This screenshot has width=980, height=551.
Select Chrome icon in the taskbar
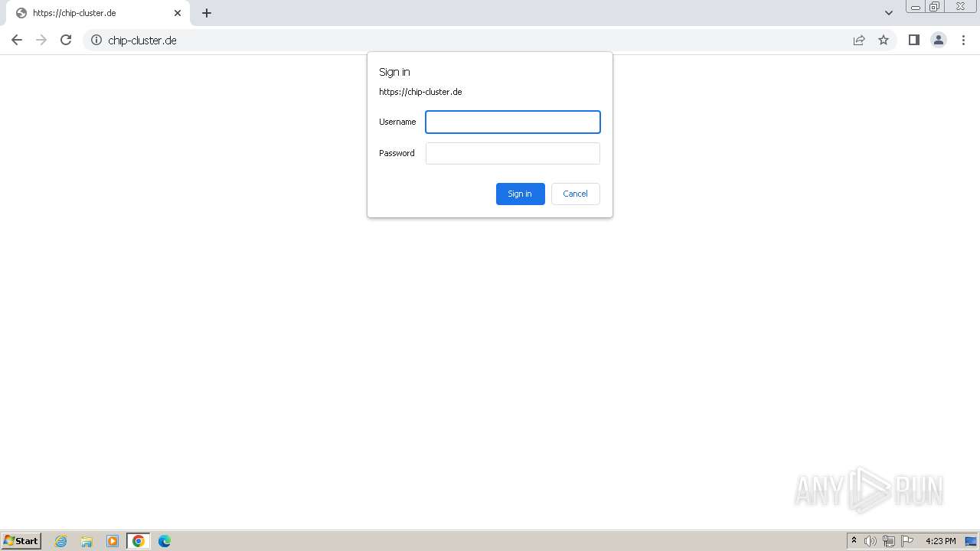pos(139,541)
